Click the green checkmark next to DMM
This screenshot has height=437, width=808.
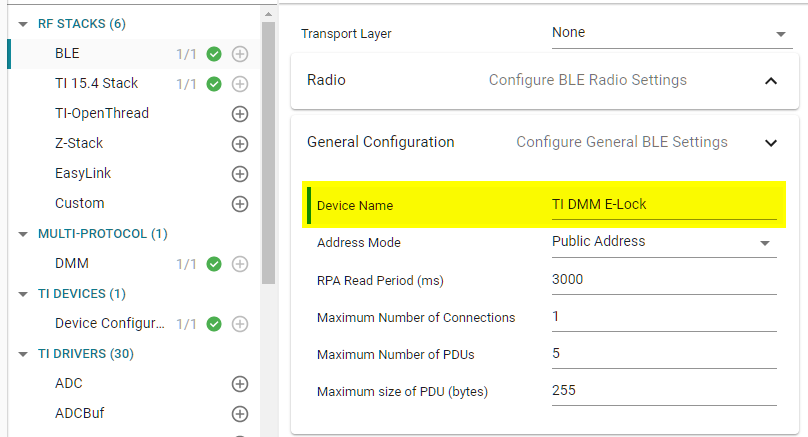(x=213, y=264)
